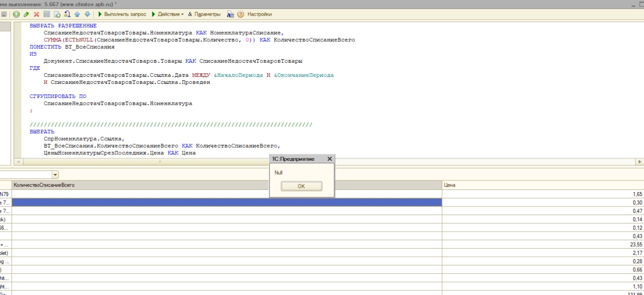Open the Параметры toolbar item
The width and height of the screenshot is (644, 295).
tap(204, 15)
